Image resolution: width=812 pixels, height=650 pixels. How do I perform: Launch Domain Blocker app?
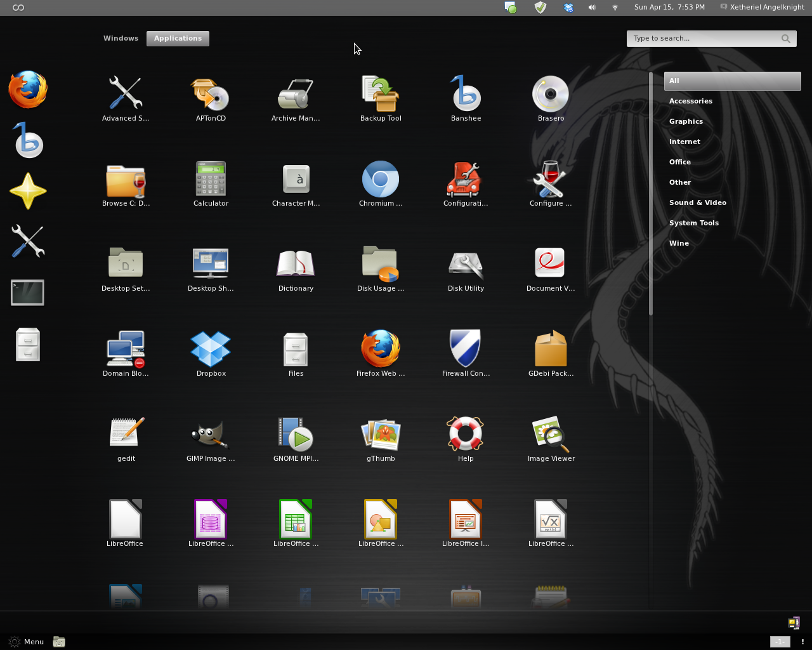pos(126,348)
